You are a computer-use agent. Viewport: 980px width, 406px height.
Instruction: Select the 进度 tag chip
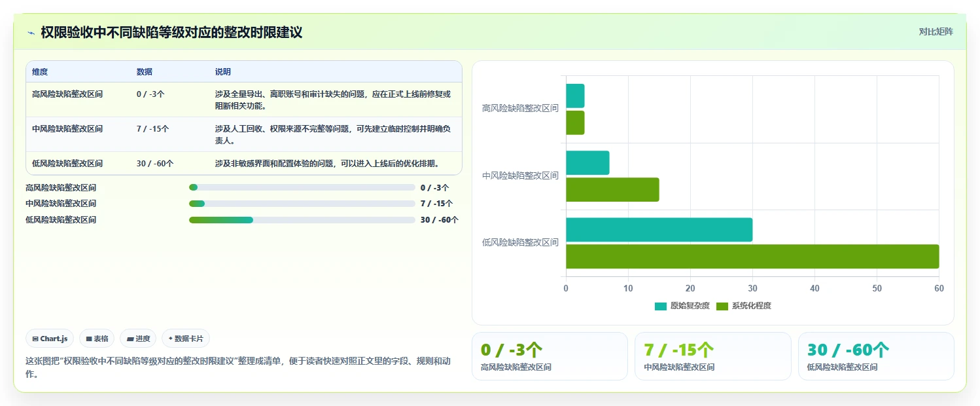138,339
